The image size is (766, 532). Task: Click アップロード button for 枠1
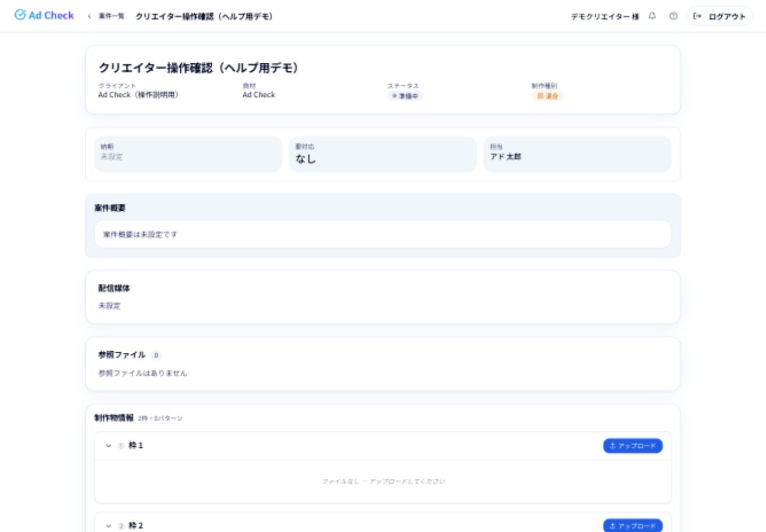[632, 446]
